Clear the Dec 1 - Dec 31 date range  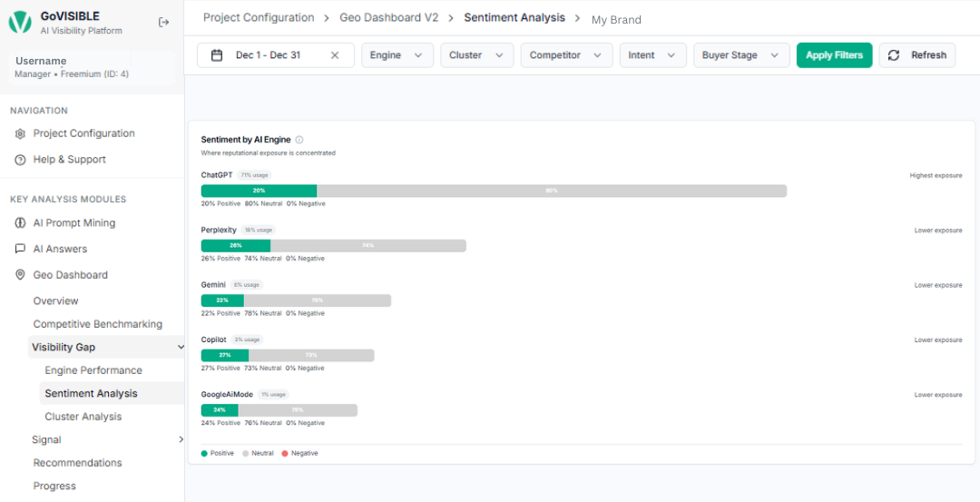pyautogui.click(x=334, y=55)
